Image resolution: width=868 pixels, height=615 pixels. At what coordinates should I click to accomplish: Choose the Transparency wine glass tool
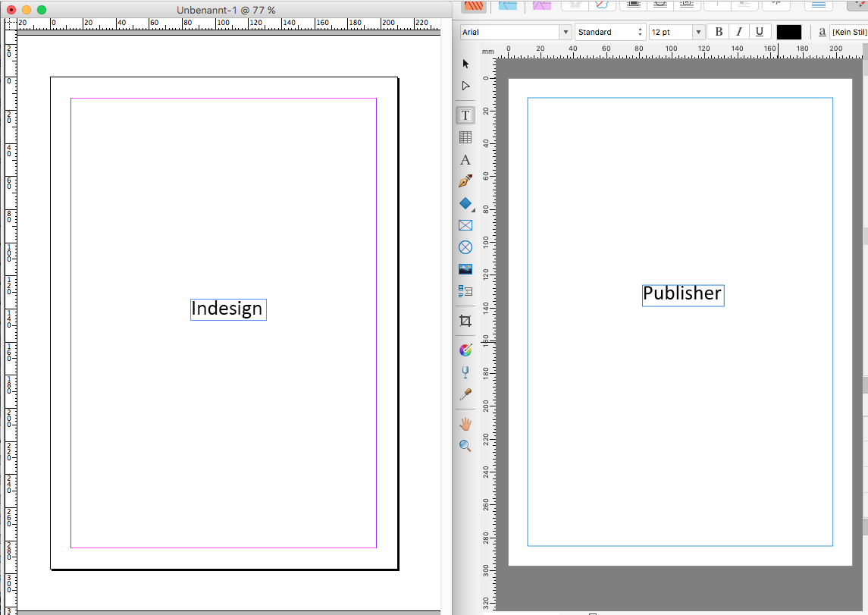(x=465, y=372)
